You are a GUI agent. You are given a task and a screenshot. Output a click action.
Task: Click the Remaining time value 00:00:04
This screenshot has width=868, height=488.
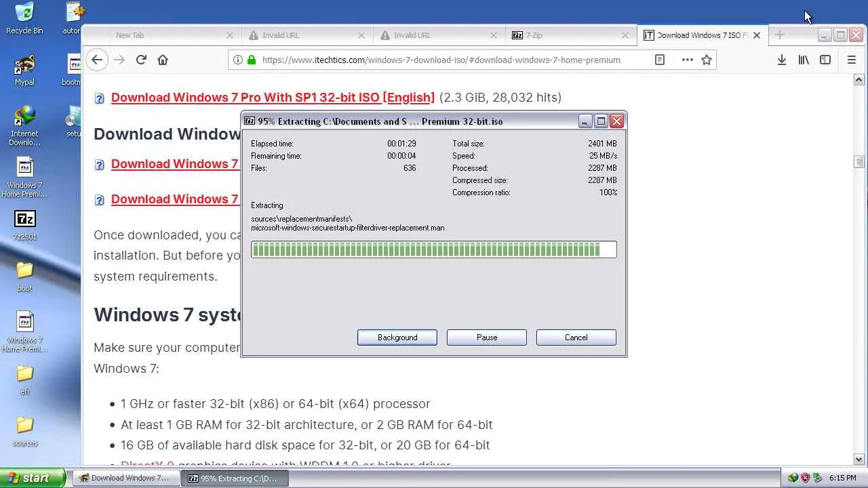[x=401, y=156]
